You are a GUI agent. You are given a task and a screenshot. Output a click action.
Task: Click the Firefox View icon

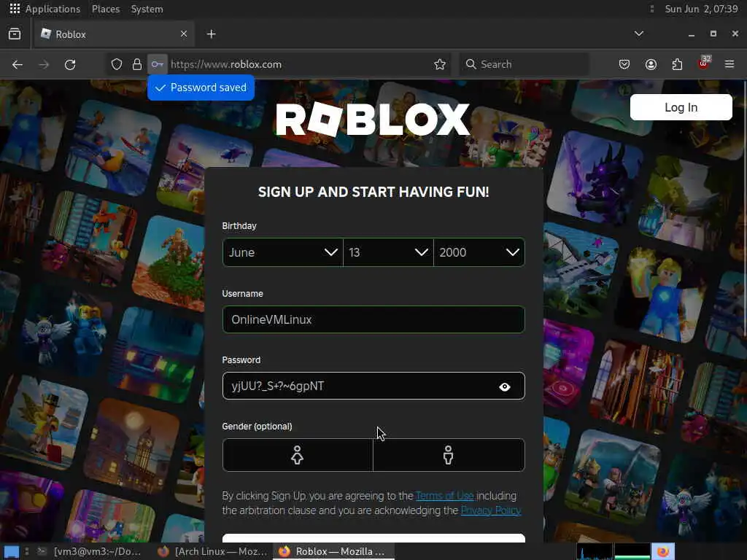click(15, 34)
